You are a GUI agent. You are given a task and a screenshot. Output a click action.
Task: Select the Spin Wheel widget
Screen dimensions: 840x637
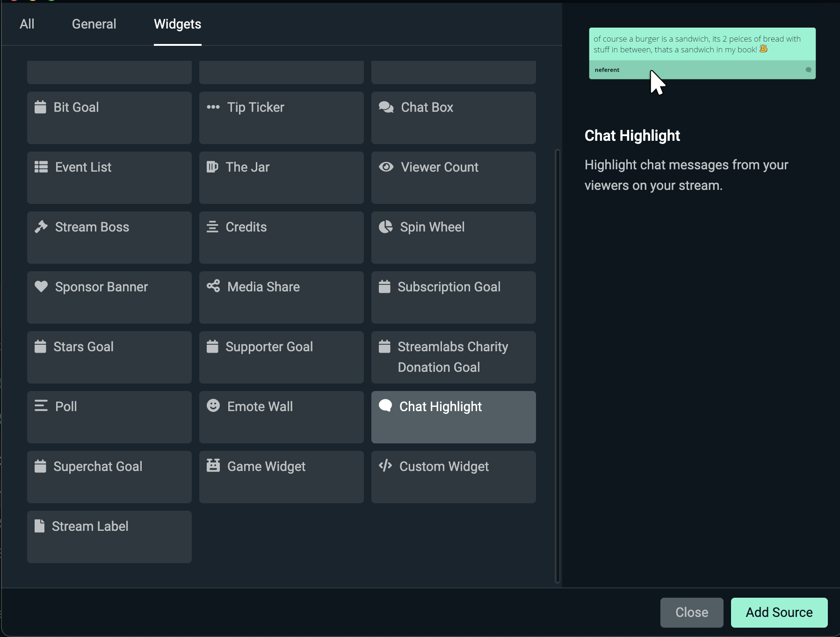tap(453, 237)
